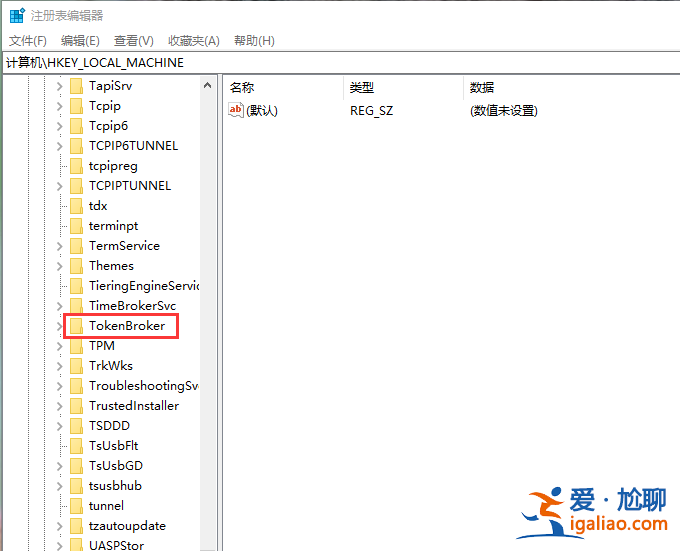The height and width of the screenshot is (551, 680).
Task: Click the Registry Editor app icon in title bar
Action: click(17, 15)
